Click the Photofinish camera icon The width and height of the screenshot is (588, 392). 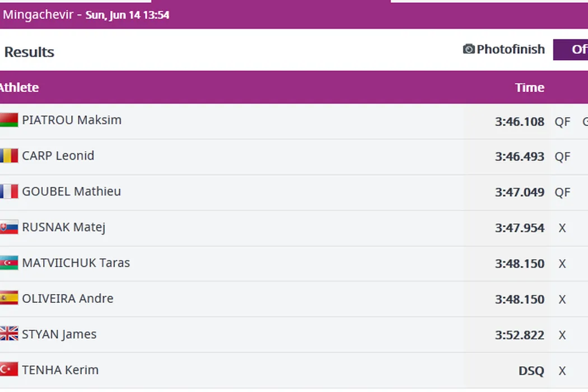coord(469,49)
